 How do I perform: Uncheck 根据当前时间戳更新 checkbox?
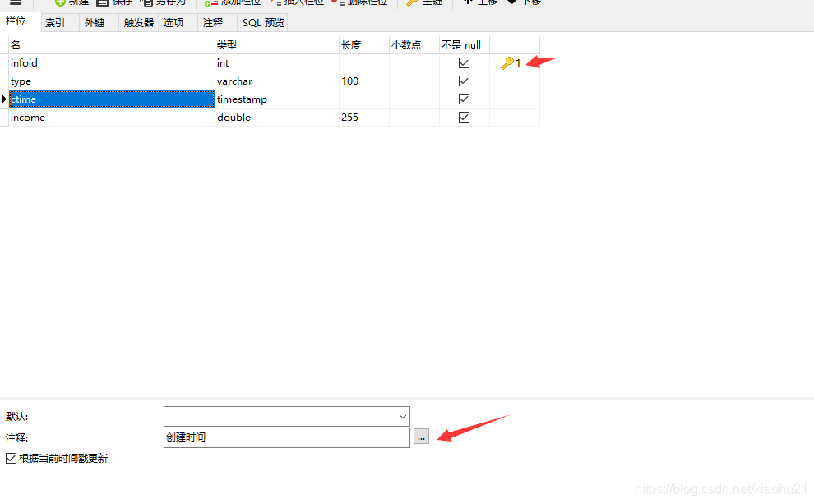click(11, 458)
